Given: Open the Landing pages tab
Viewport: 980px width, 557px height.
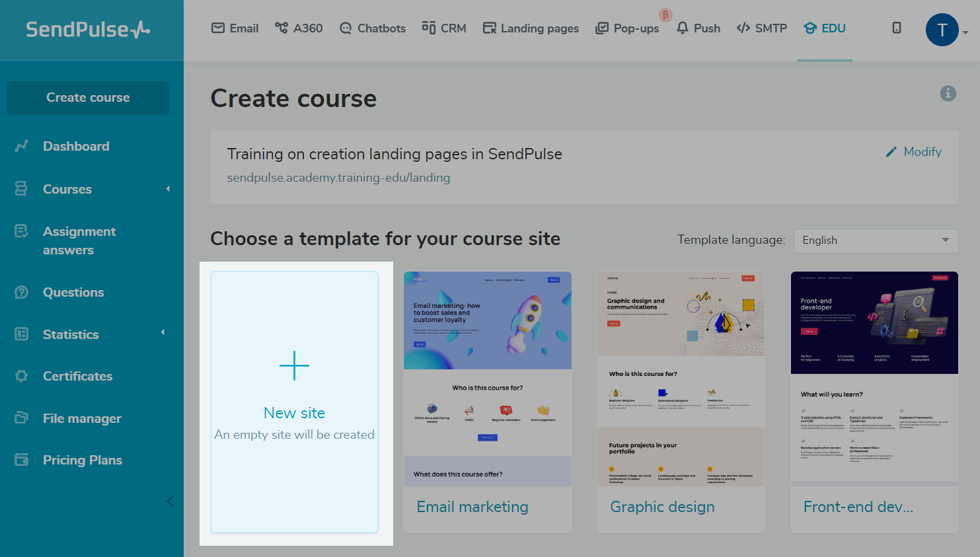Looking at the screenshot, I should 531,28.
